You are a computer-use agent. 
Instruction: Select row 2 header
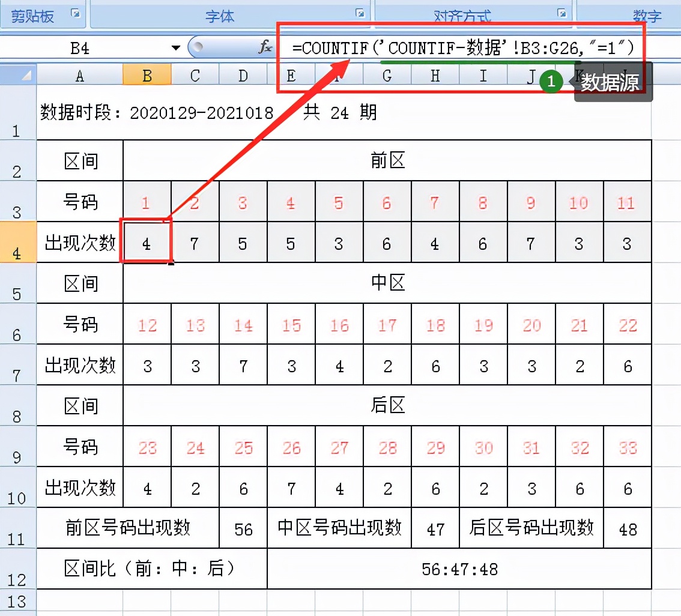point(18,160)
